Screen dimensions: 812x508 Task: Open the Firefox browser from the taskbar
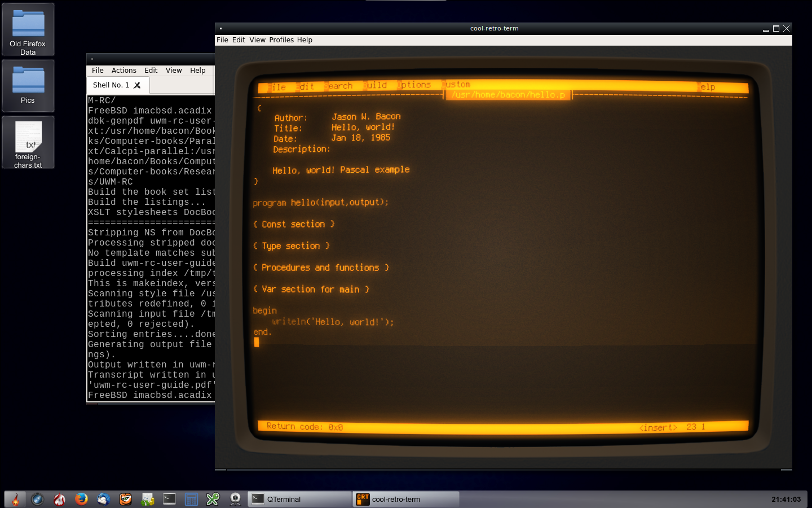coord(81,499)
